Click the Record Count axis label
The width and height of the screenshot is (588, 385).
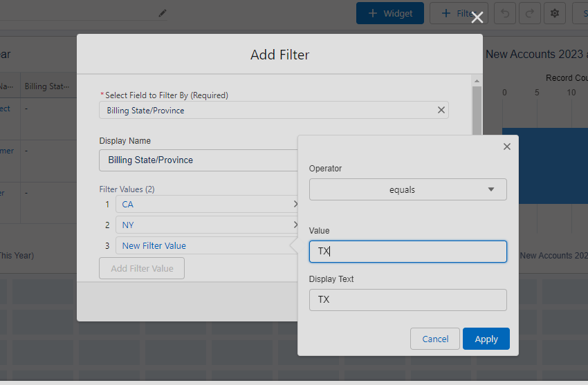567,78
